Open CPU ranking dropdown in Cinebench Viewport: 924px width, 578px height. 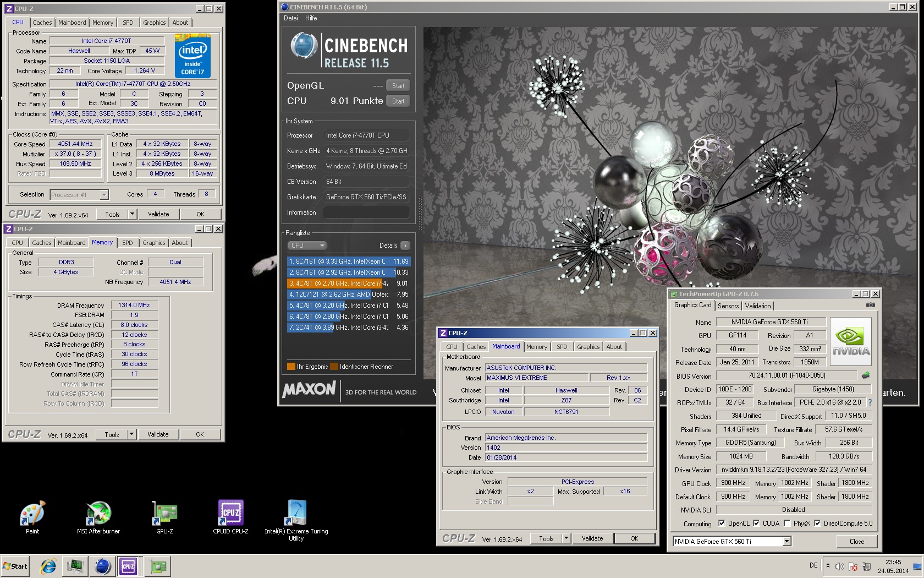point(307,246)
